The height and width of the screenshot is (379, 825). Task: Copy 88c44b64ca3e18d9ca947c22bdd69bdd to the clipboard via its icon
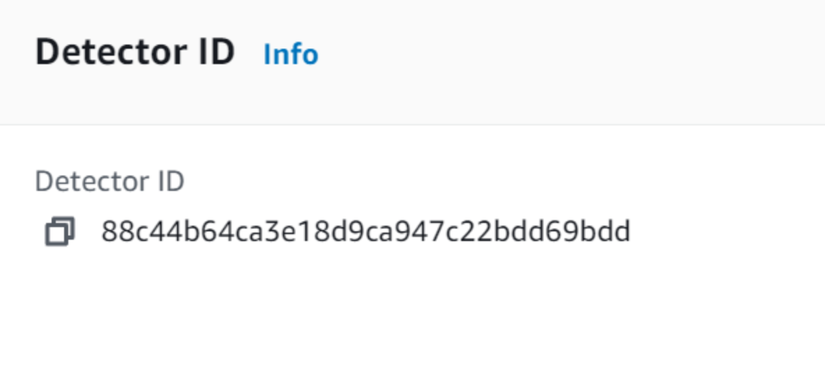click(x=60, y=232)
